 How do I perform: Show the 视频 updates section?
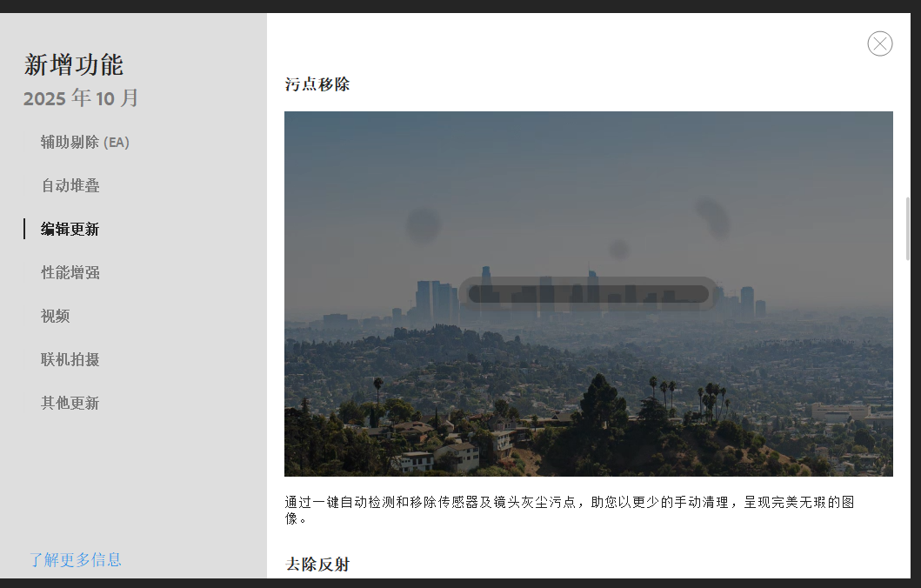[x=55, y=317]
